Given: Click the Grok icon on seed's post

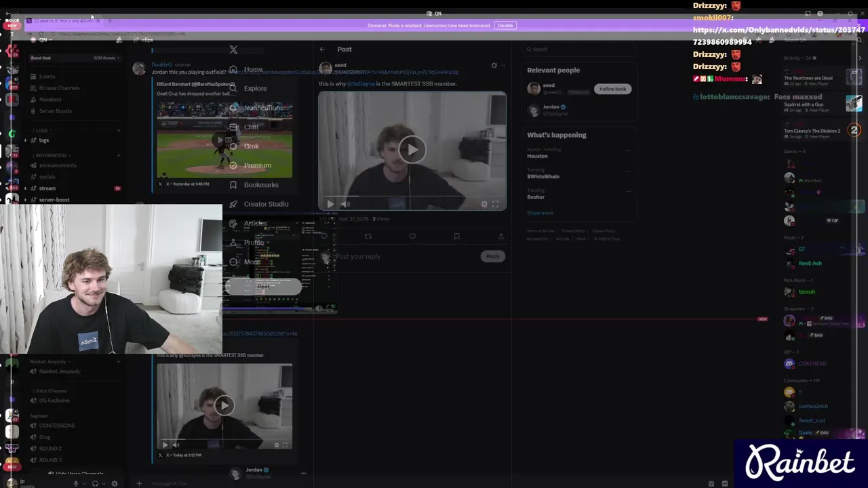Looking at the screenshot, I should 494,66.
